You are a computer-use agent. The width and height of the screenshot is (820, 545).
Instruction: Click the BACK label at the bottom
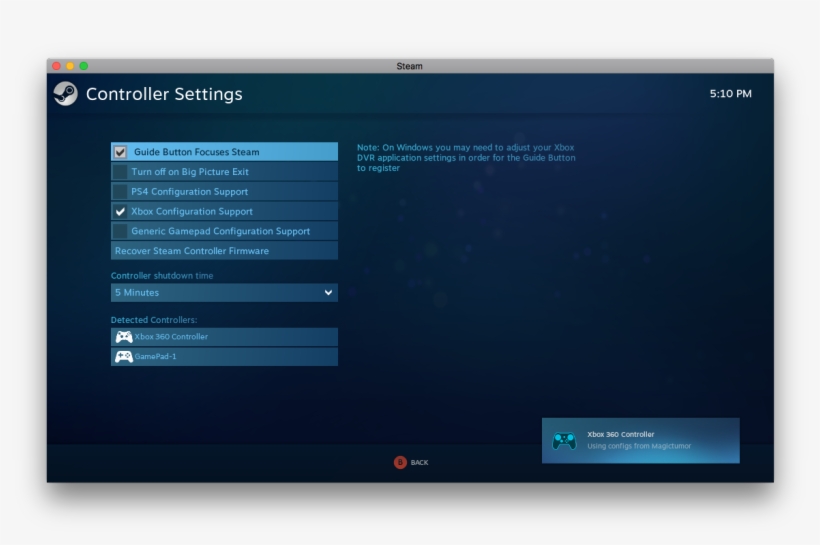(419, 462)
